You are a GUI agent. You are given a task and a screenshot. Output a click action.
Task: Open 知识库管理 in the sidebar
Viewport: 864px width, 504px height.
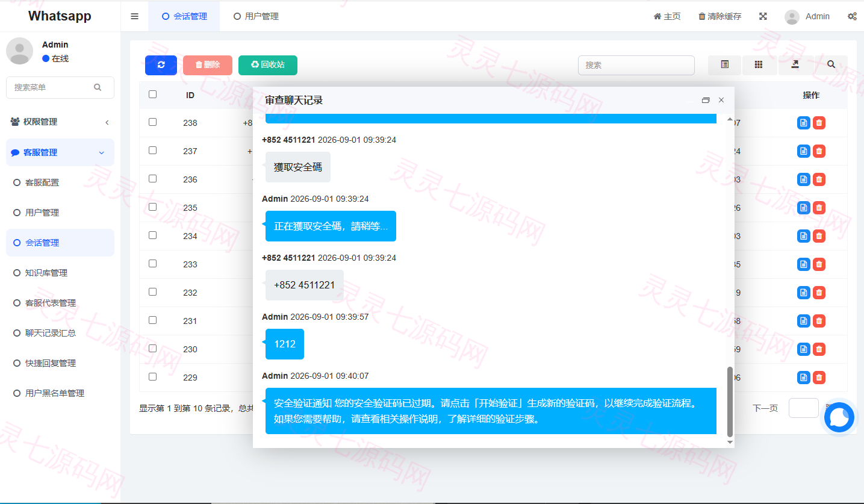(x=60, y=273)
